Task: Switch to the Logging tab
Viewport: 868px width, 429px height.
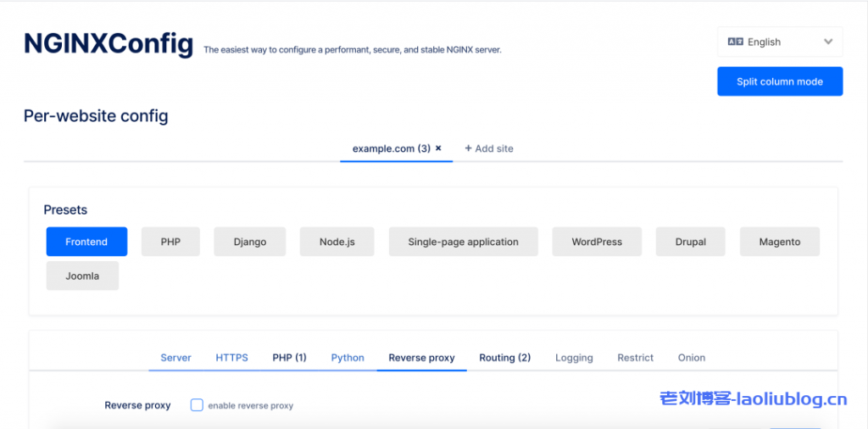Action: [574, 358]
